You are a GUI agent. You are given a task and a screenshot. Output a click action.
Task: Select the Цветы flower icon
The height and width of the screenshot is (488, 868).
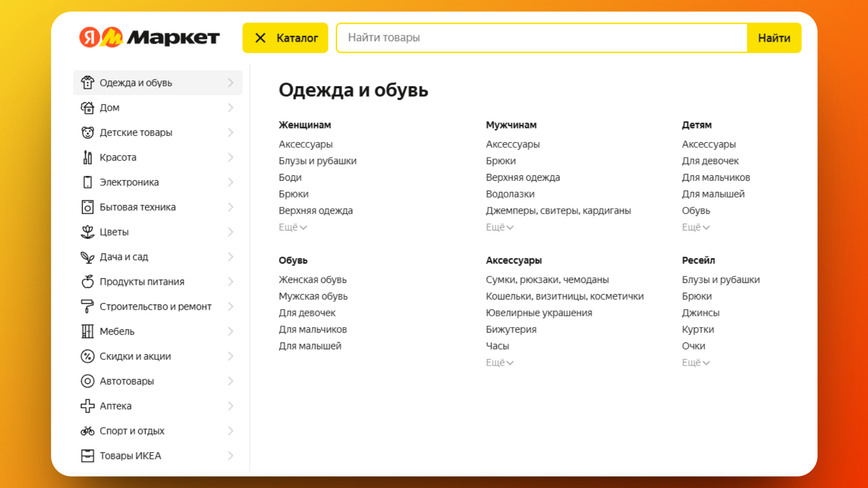tap(88, 232)
